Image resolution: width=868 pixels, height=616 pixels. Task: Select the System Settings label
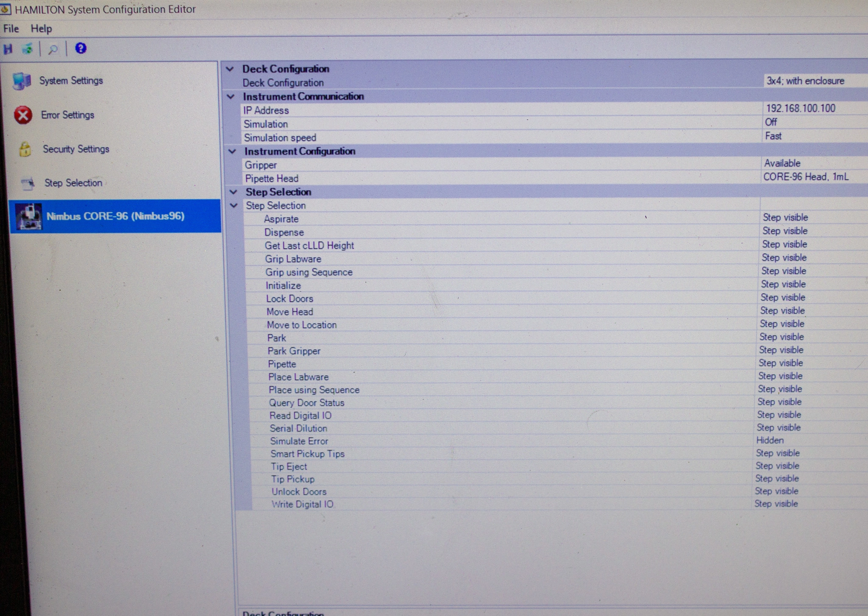click(x=71, y=80)
